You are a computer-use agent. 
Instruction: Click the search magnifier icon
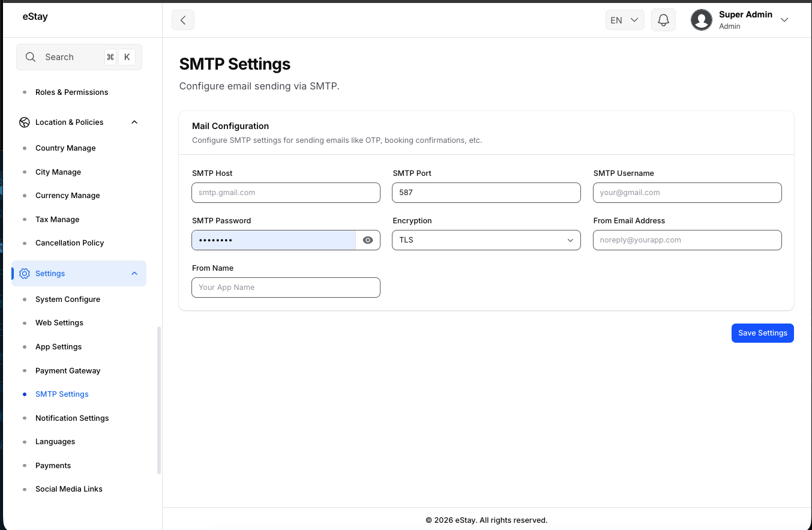[x=31, y=57]
